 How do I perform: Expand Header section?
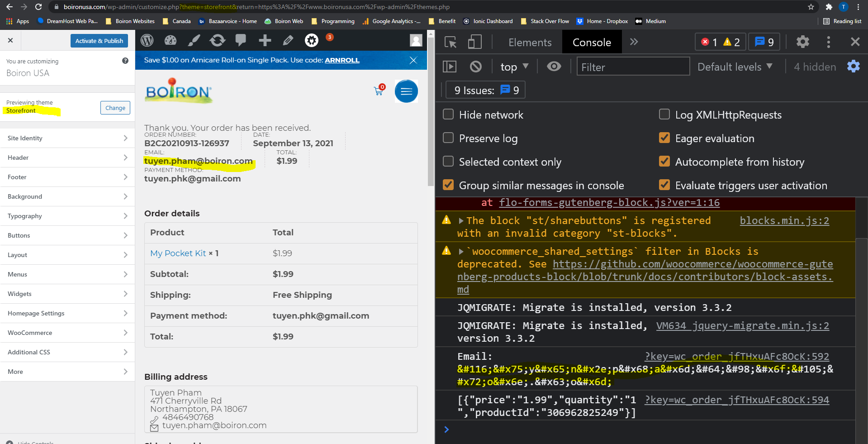[67, 158]
